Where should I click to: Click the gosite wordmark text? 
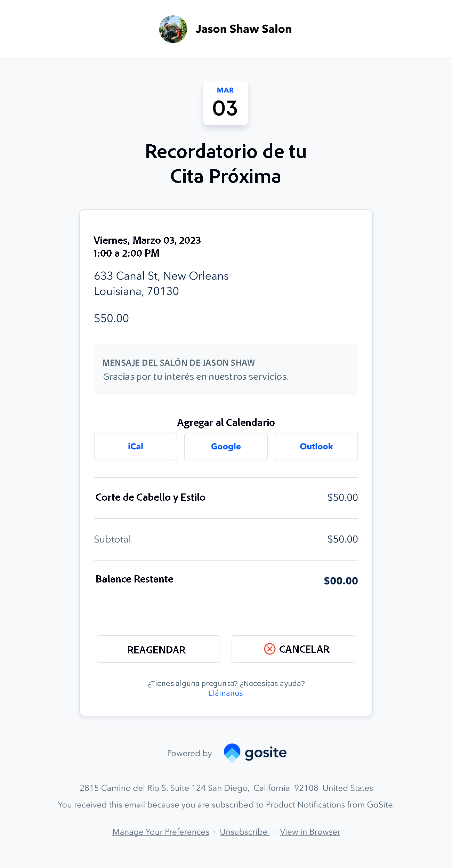[266, 753]
